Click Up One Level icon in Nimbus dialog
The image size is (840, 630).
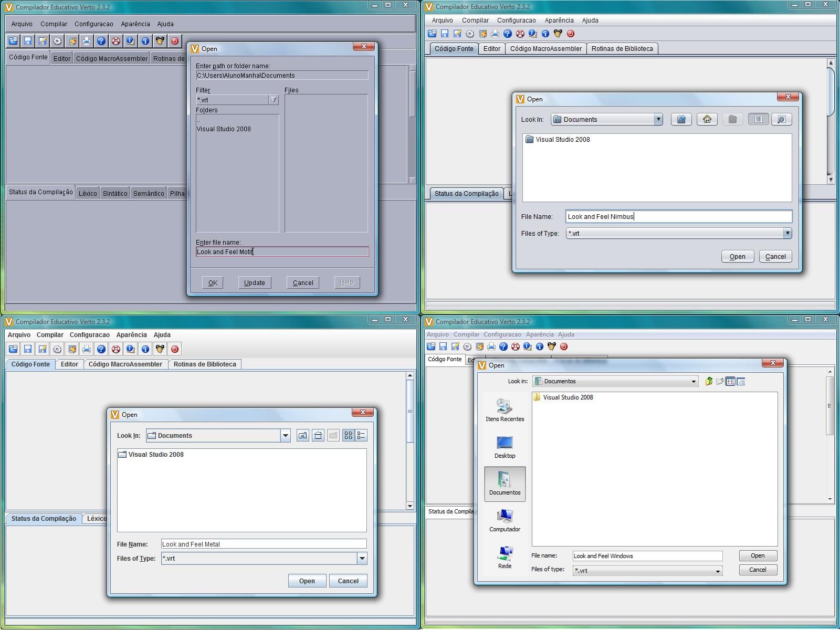click(x=681, y=119)
